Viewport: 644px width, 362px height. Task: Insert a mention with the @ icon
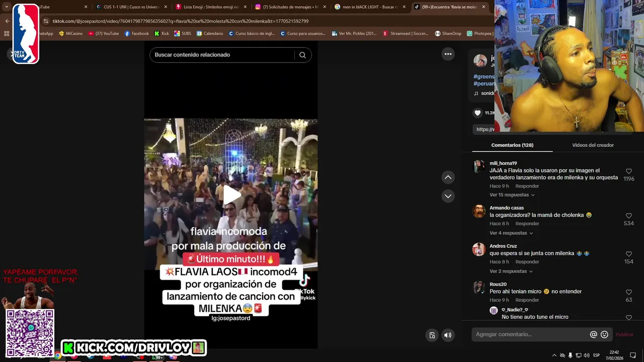coord(593,334)
